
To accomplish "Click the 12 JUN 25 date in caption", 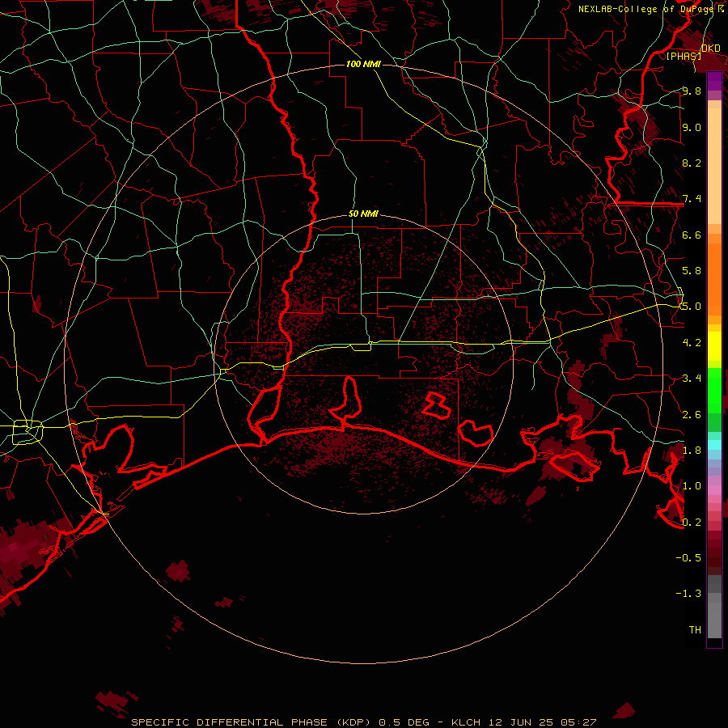I will pyautogui.click(x=520, y=722).
